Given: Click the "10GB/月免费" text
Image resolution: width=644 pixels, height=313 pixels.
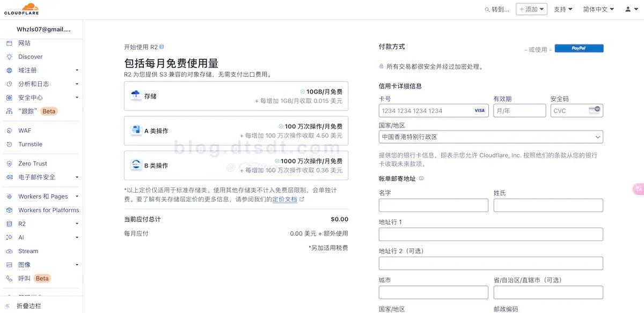Looking at the screenshot, I should 324,92.
